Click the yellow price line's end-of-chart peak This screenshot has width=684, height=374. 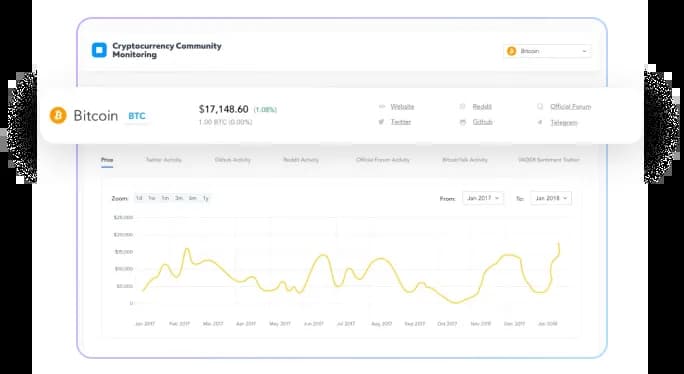click(559, 244)
